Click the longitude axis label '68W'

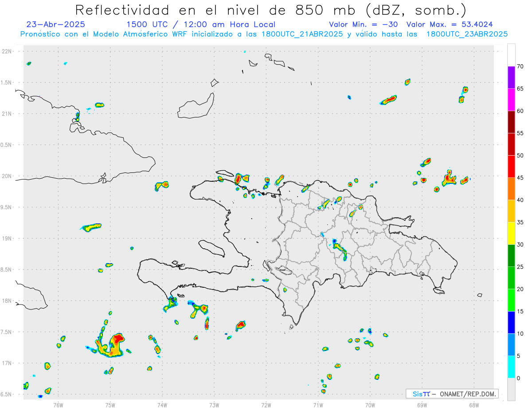click(474, 405)
